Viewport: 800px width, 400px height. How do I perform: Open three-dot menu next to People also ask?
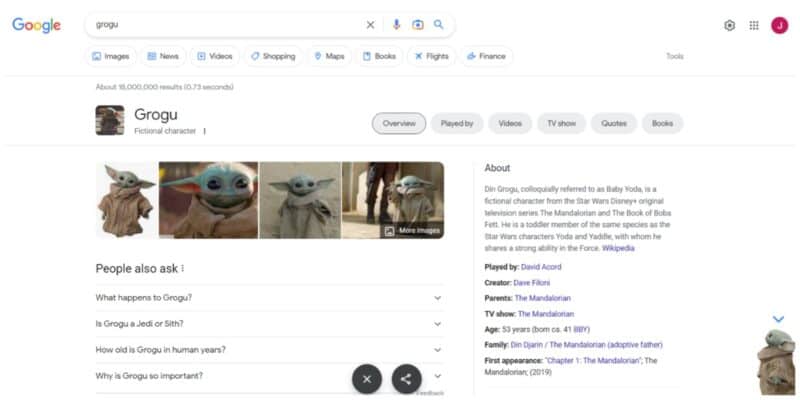pyautogui.click(x=183, y=268)
